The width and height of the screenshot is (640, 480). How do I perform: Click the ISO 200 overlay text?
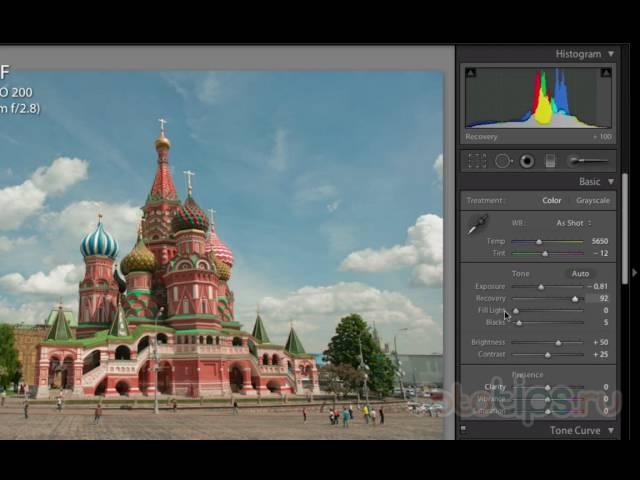tap(16, 92)
